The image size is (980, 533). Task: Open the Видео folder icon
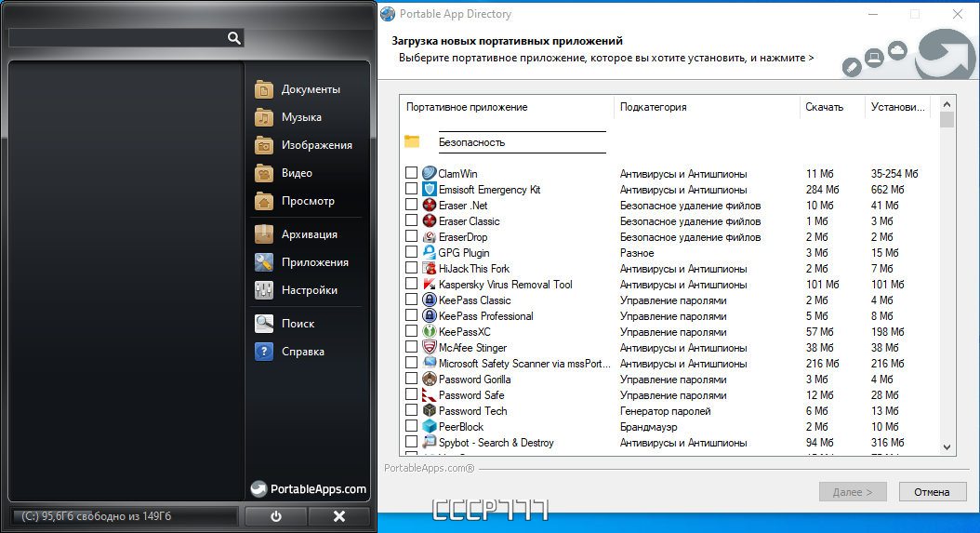264,173
